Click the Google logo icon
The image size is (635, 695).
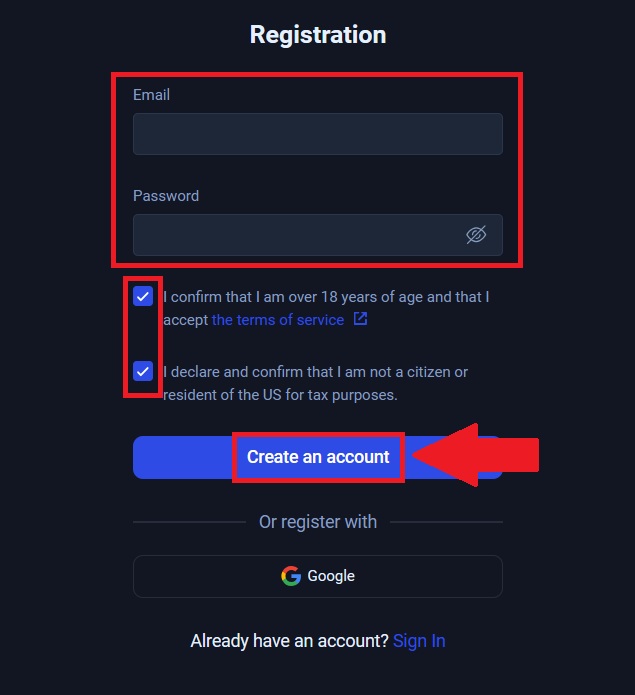(x=291, y=576)
